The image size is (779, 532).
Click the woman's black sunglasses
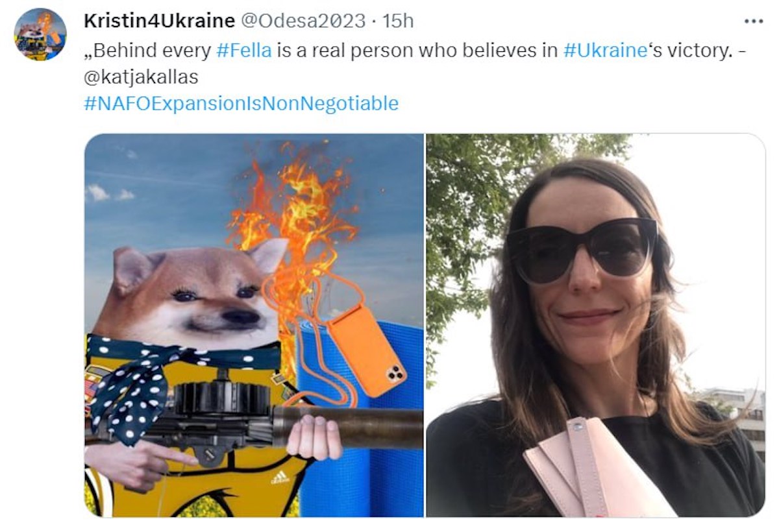pyautogui.click(x=581, y=250)
